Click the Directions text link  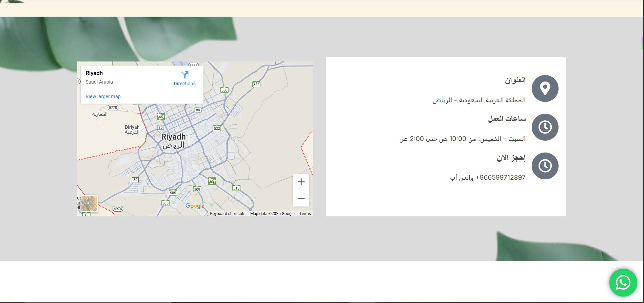pyautogui.click(x=184, y=84)
